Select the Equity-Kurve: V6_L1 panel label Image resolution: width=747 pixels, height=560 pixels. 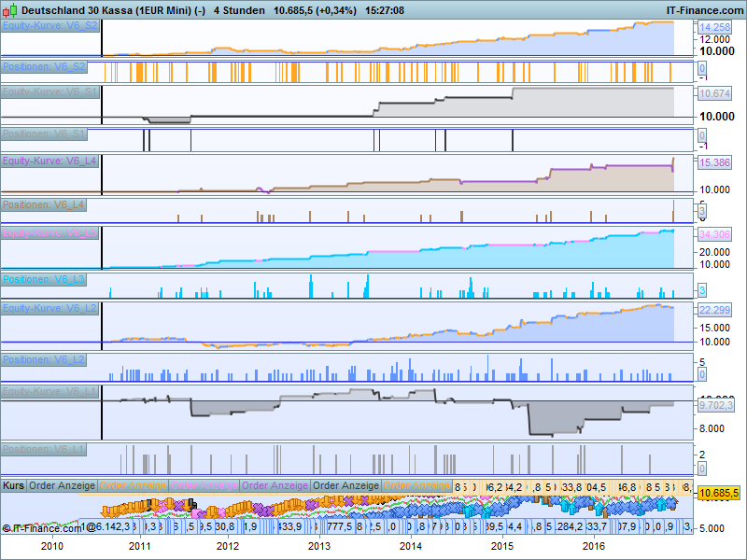point(50,391)
